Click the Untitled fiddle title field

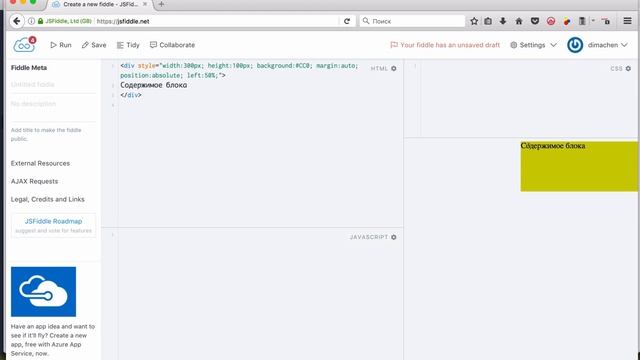tap(53, 84)
